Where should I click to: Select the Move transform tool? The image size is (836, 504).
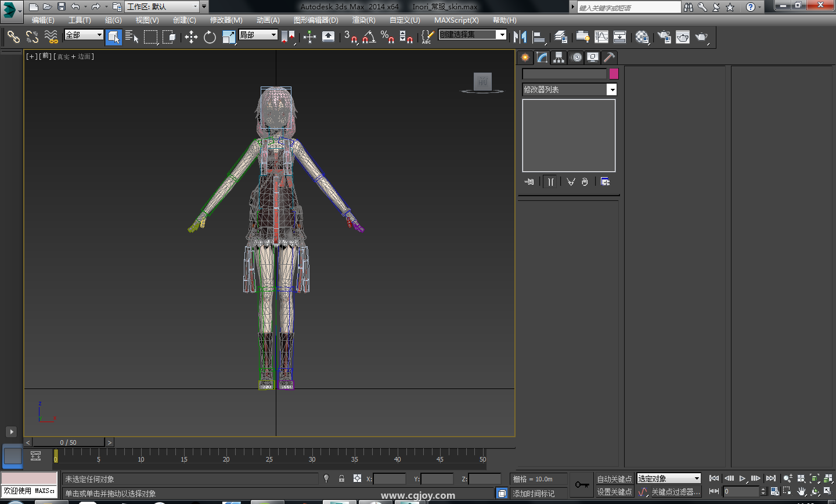[x=191, y=37]
